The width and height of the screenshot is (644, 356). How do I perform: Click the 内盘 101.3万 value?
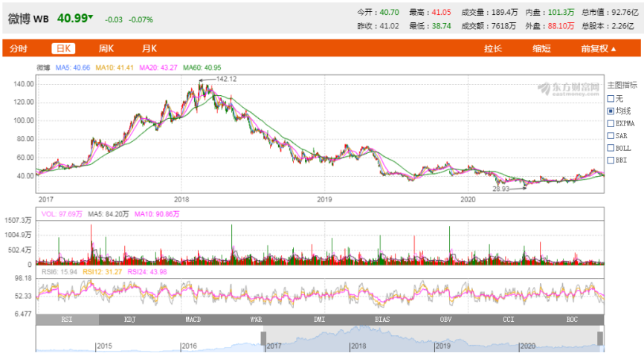pos(561,13)
